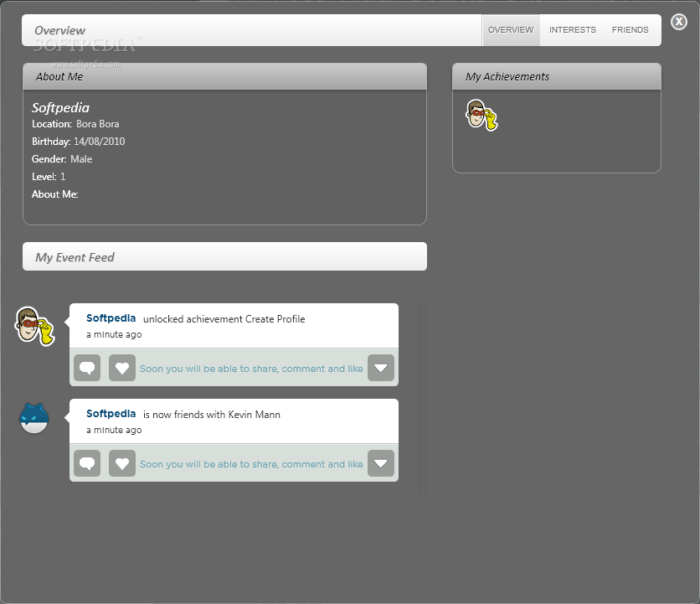Click 'unlocked achievement Create Profile' text
The width and height of the screenshot is (700, 604).
[224, 319]
